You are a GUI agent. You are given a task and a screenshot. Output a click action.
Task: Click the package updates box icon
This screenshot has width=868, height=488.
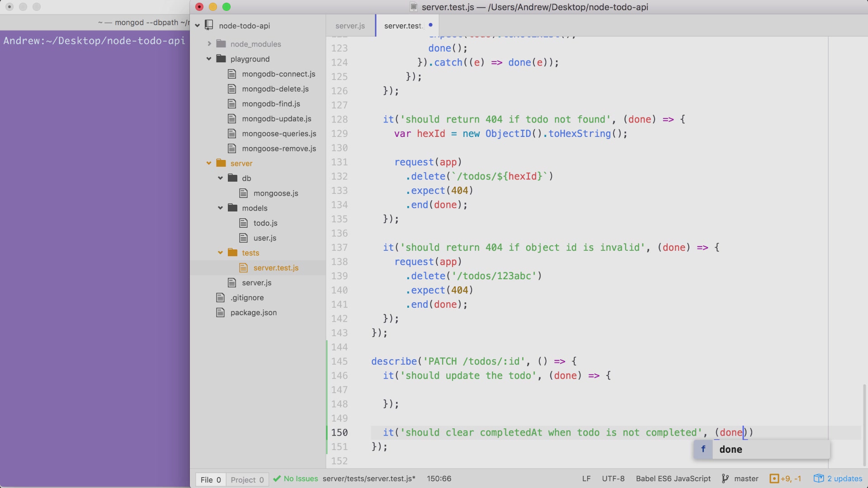(819, 479)
